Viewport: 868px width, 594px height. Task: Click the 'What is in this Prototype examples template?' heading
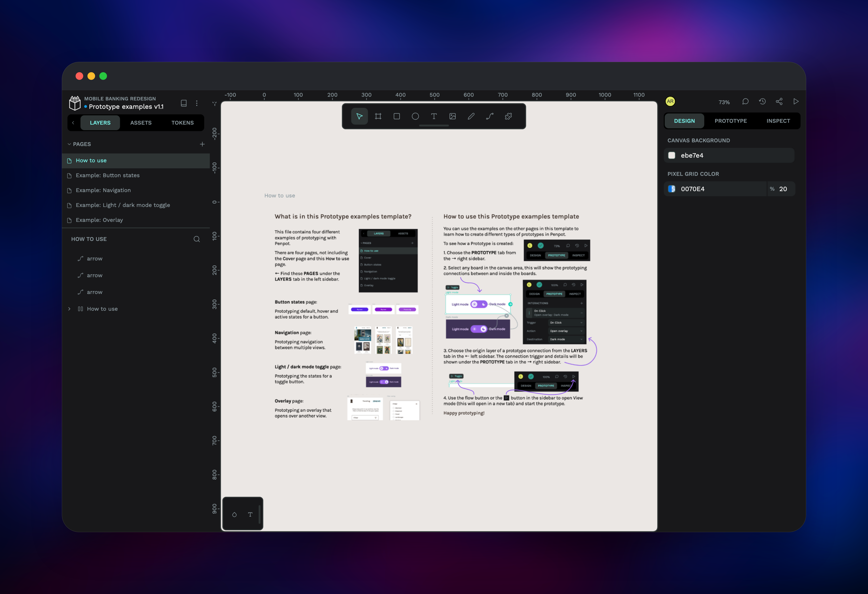[x=343, y=217]
